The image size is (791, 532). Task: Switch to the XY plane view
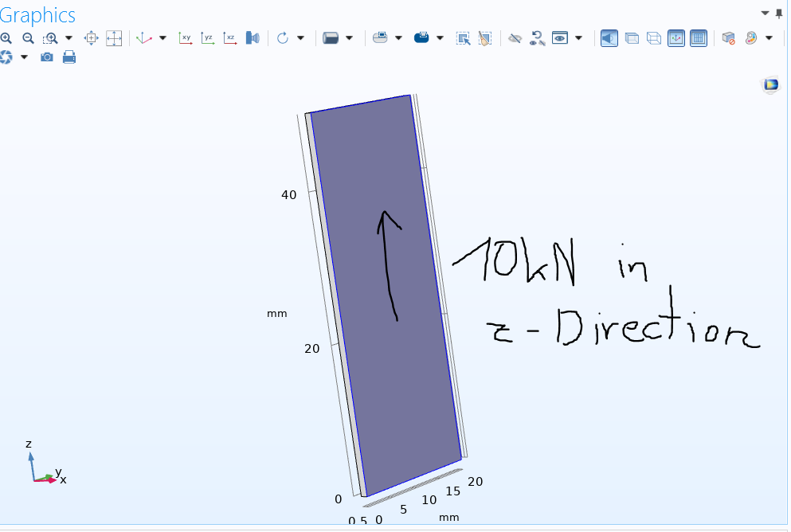click(186, 37)
